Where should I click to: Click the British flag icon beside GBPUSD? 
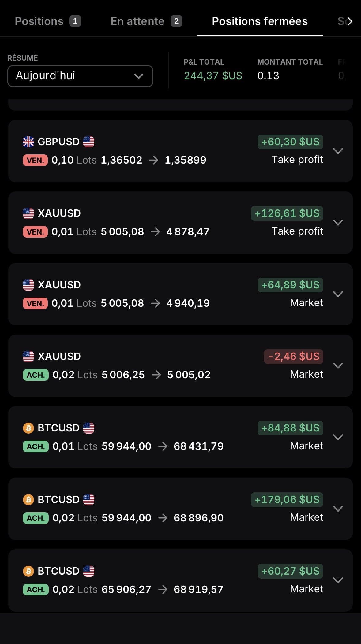tap(28, 142)
